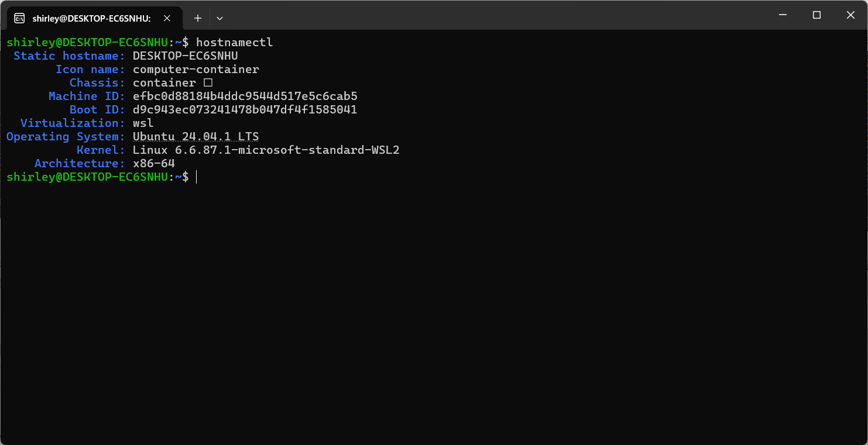
Task: Place the cursor at the active shell prompt
Action: (196, 177)
